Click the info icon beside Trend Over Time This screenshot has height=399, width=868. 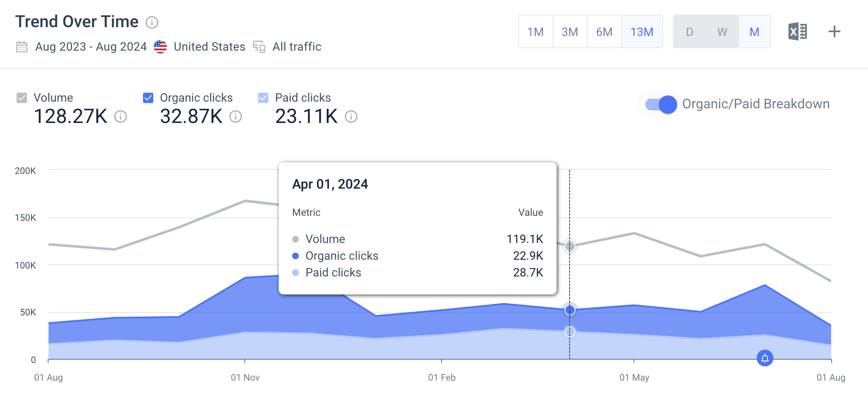pos(152,22)
